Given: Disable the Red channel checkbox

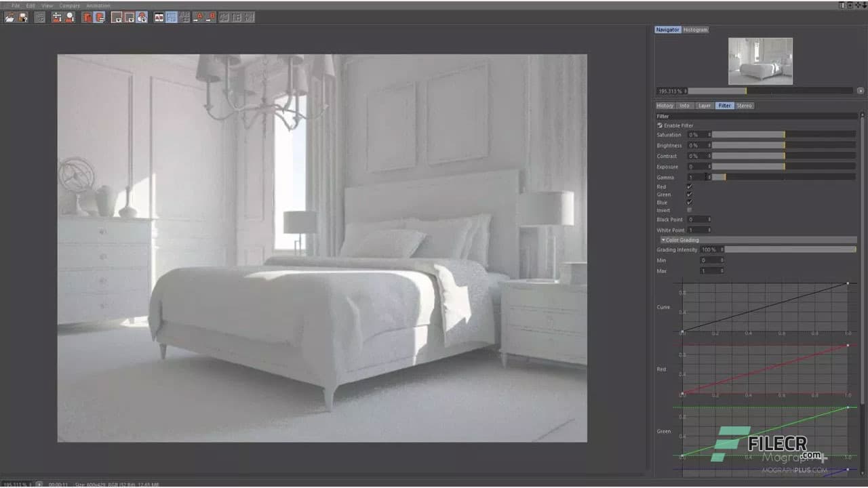Looking at the screenshot, I should tap(689, 186).
